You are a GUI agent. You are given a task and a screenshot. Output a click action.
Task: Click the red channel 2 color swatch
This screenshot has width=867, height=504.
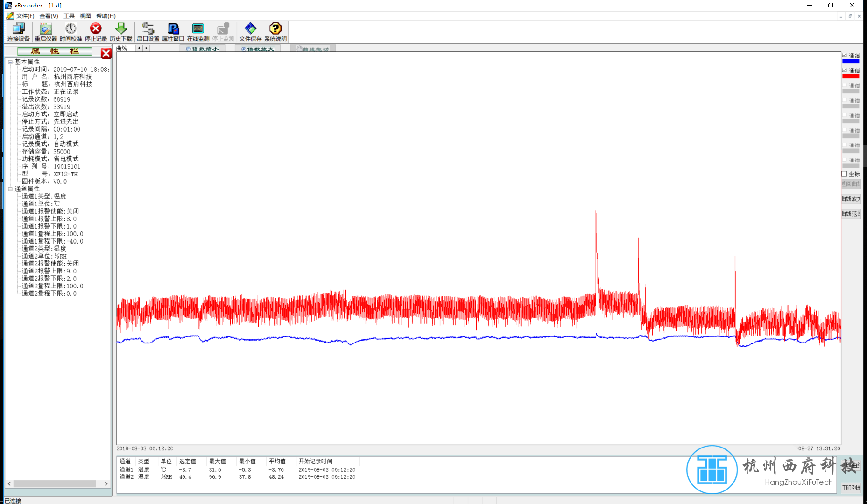click(850, 76)
